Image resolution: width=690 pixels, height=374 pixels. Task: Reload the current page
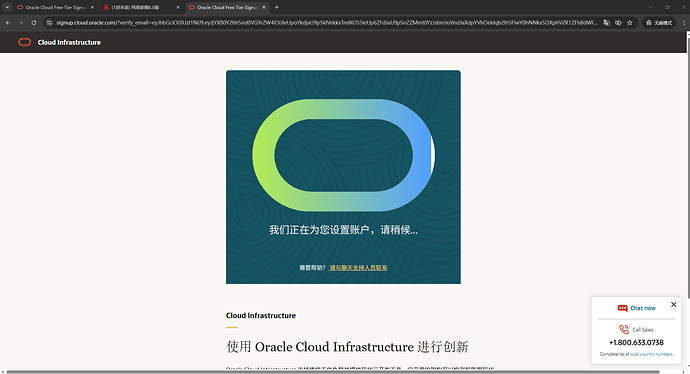34,22
